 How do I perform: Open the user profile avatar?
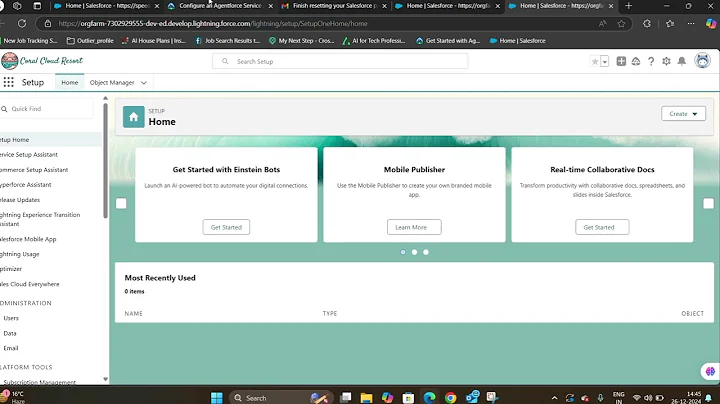coord(702,61)
